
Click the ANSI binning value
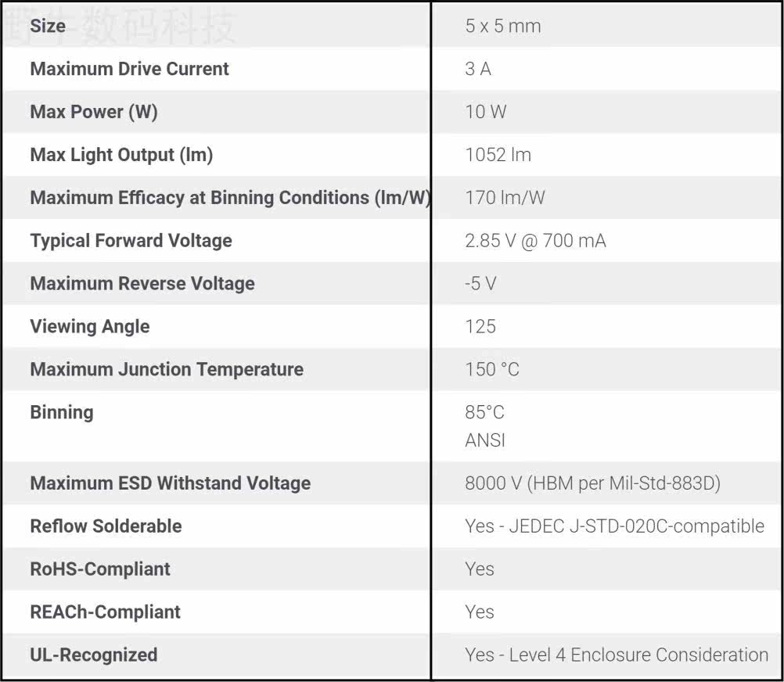[485, 440]
